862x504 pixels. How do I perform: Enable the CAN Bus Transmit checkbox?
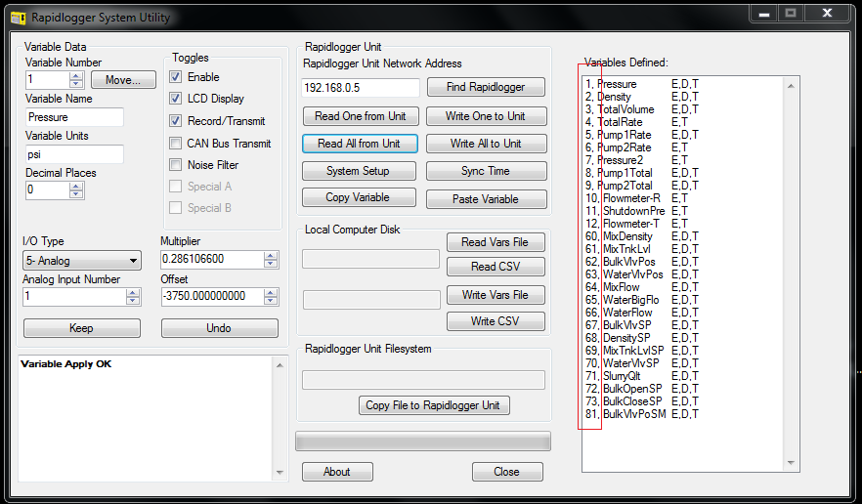tap(175, 144)
